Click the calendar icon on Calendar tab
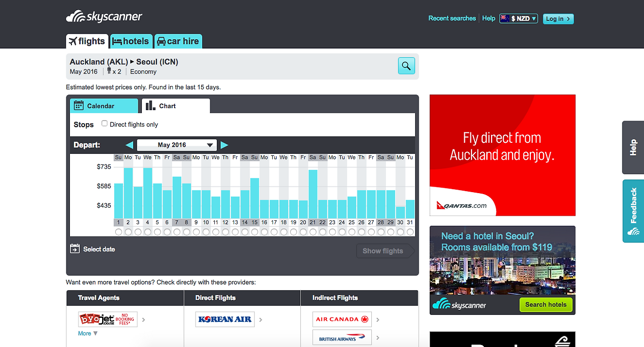Image resolution: width=644 pixels, height=347 pixels. tap(78, 106)
